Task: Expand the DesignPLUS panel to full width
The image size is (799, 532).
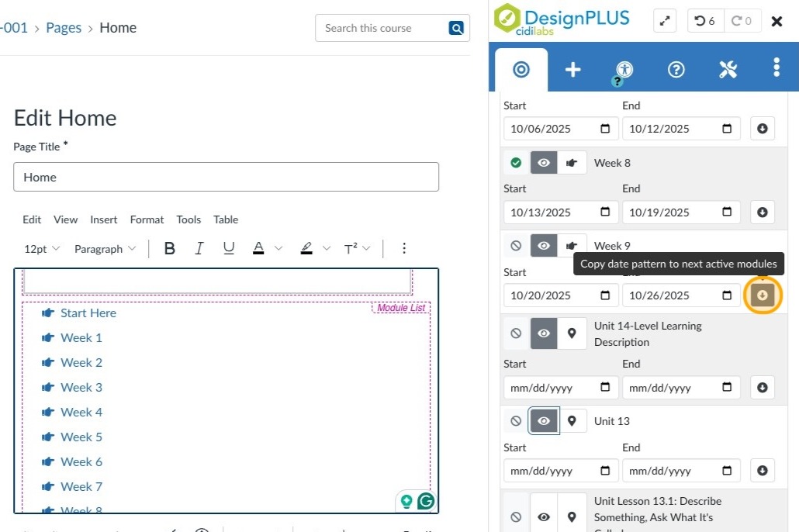Action: point(664,21)
